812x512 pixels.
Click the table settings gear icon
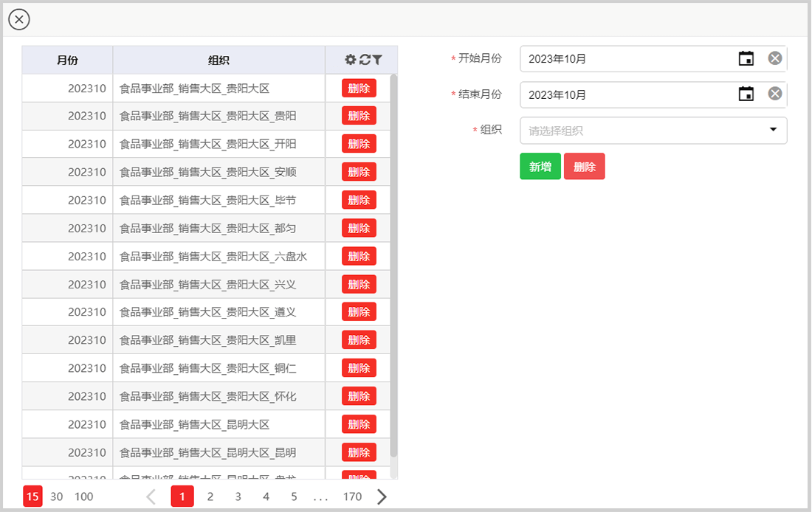coord(351,60)
